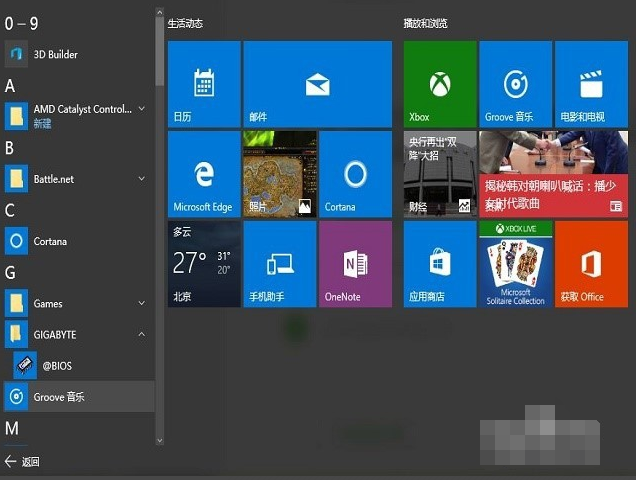Viewport: 636px width, 480px height.
Task: Launch Microsoft Edge from tiles
Action: point(204,174)
